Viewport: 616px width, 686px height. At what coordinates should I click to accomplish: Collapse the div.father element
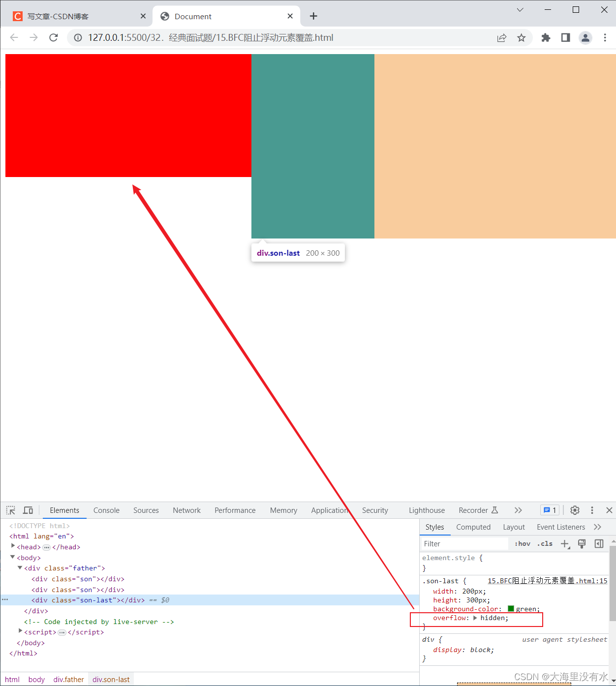20,568
